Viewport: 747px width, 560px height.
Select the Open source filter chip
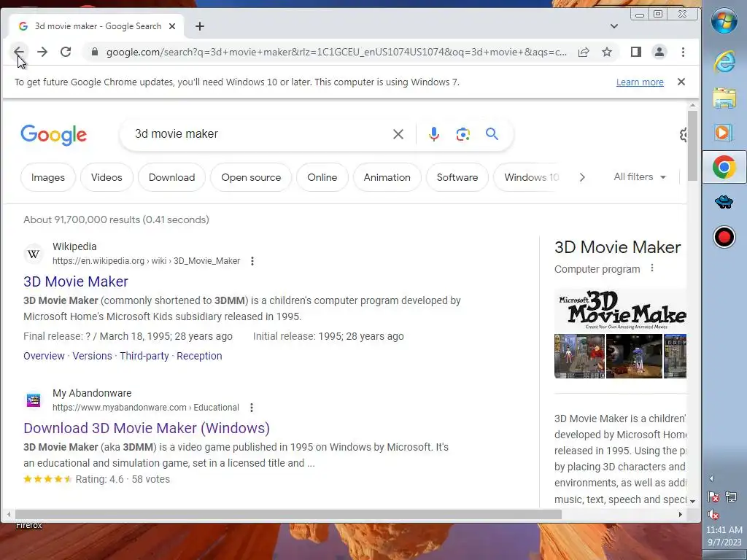251,177
